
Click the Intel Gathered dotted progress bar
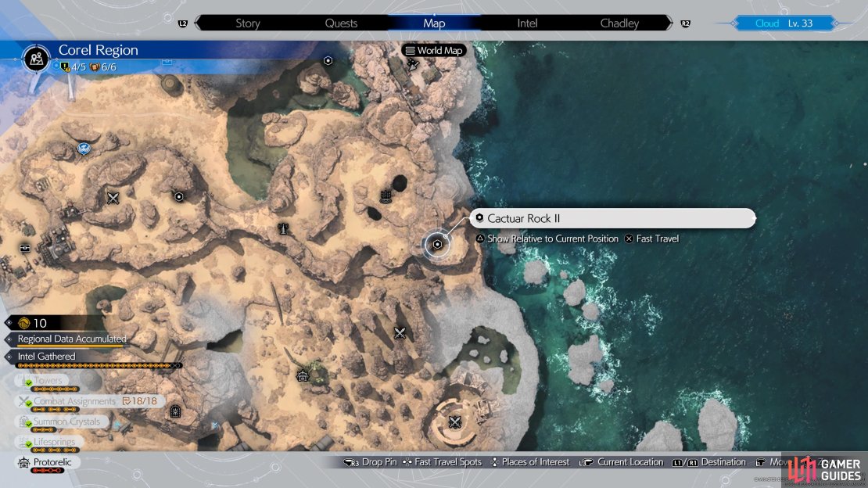tap(99, 365)
